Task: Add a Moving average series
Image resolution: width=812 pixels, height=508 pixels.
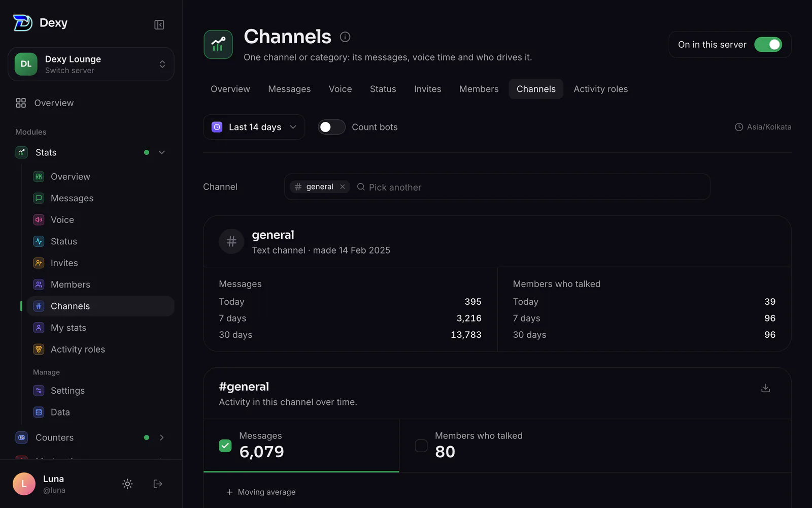Action: (261, 492)
